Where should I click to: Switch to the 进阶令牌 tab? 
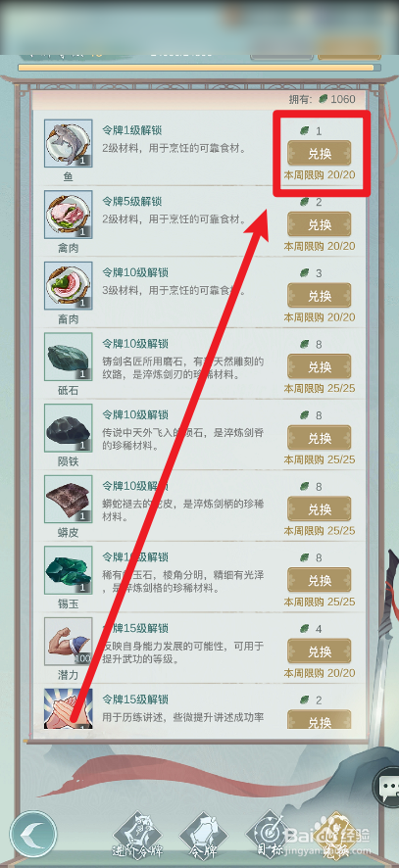coord(137,835)
